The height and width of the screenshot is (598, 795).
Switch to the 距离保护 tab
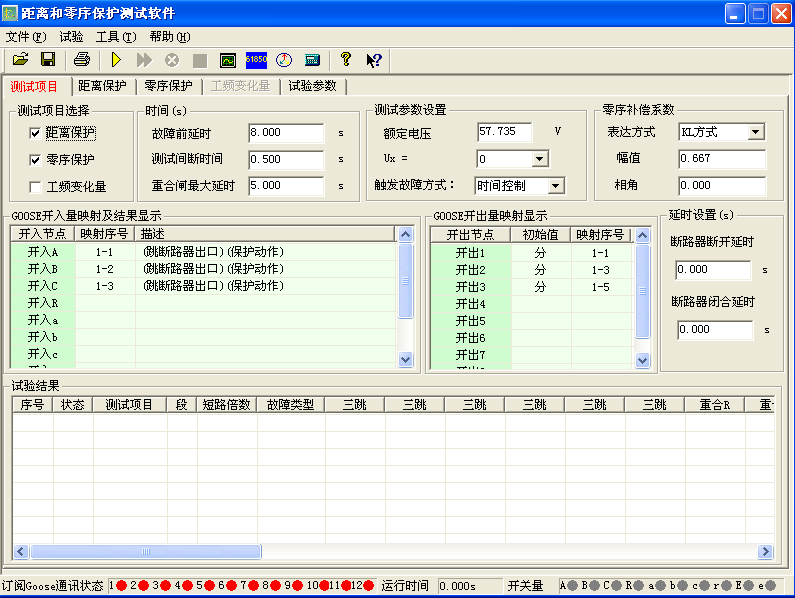click(102, 86)
